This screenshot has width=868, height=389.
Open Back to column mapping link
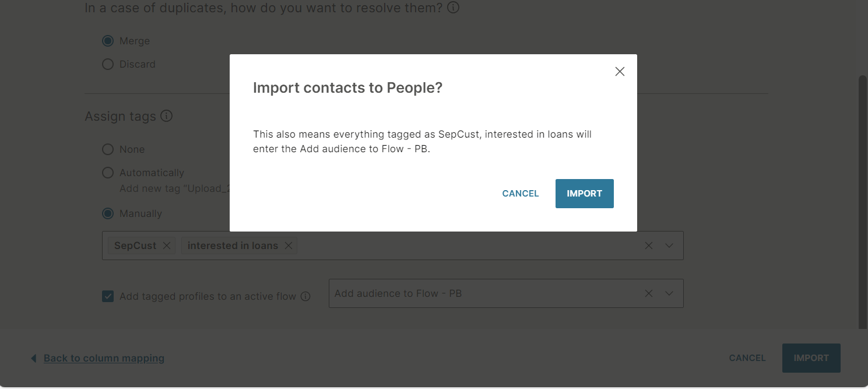(104, 358)
